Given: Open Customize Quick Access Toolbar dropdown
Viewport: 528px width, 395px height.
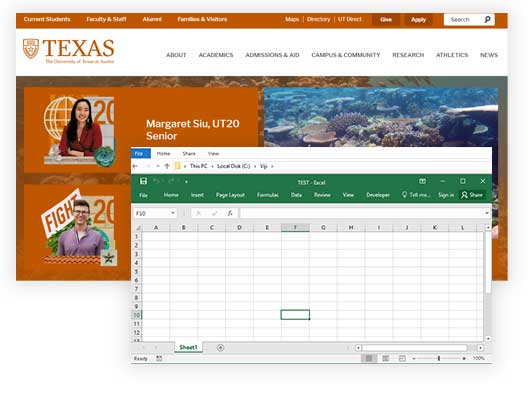Looking at the screenshot, I should click(186, 182).
